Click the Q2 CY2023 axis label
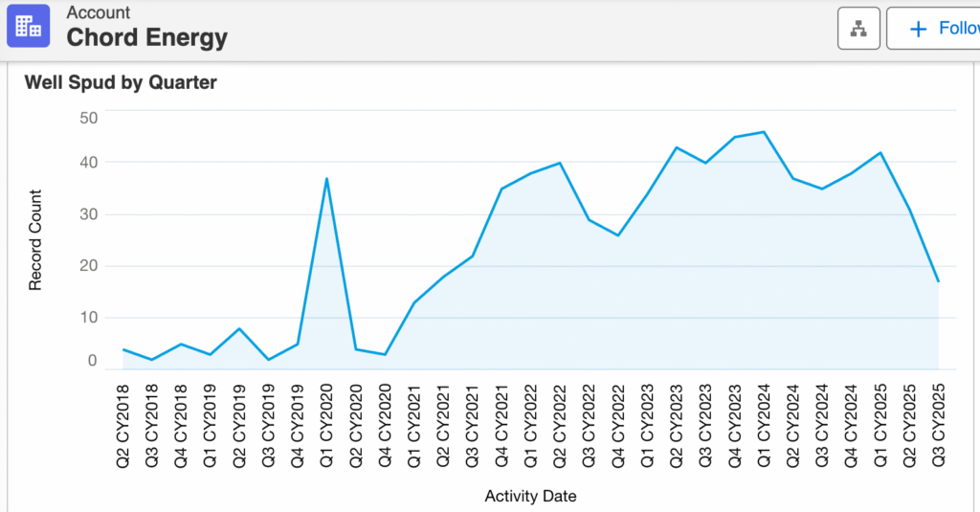Viewport: 980px width, 512px height. coord(677,427)
